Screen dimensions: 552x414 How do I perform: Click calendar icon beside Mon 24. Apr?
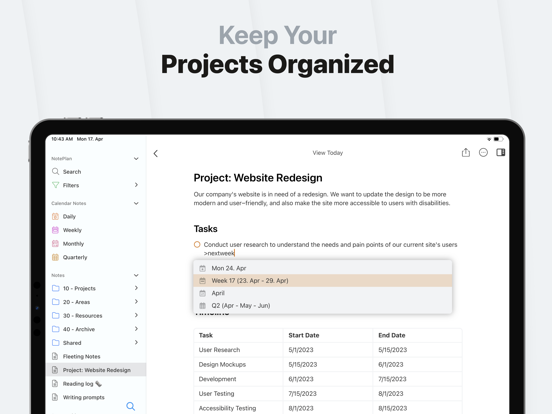point(202,268)
